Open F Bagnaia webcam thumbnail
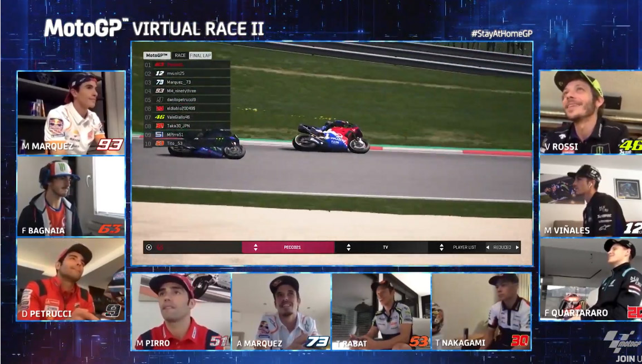 [71, 196]
